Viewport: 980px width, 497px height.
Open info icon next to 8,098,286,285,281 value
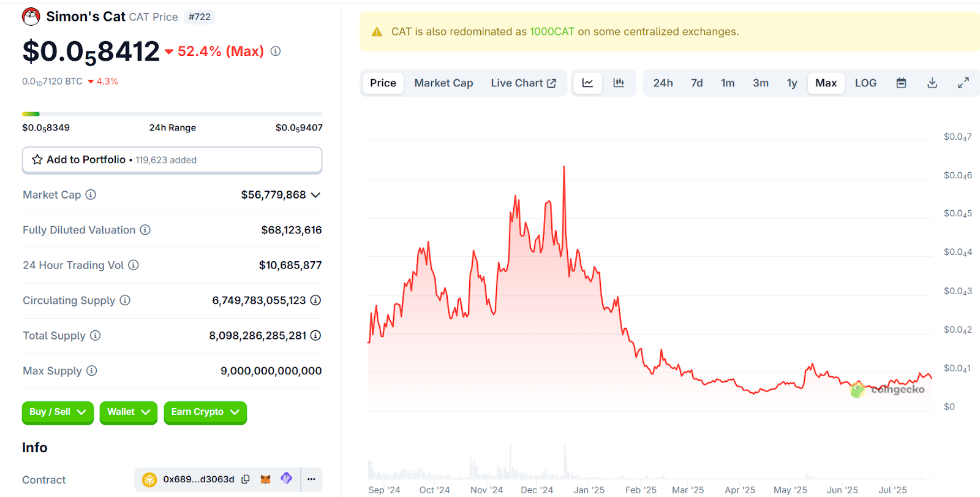(315, 335)
